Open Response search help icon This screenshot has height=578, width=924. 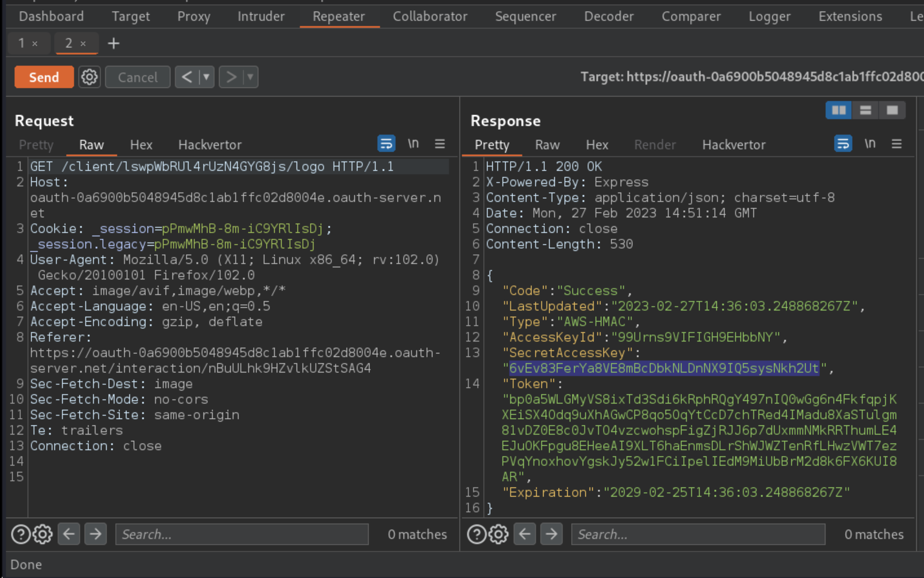point(477,534)
